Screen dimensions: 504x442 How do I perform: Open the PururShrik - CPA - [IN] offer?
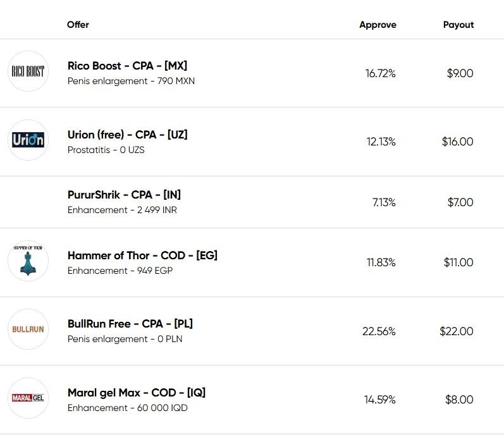pyautogui.click(x=124, y=195)
